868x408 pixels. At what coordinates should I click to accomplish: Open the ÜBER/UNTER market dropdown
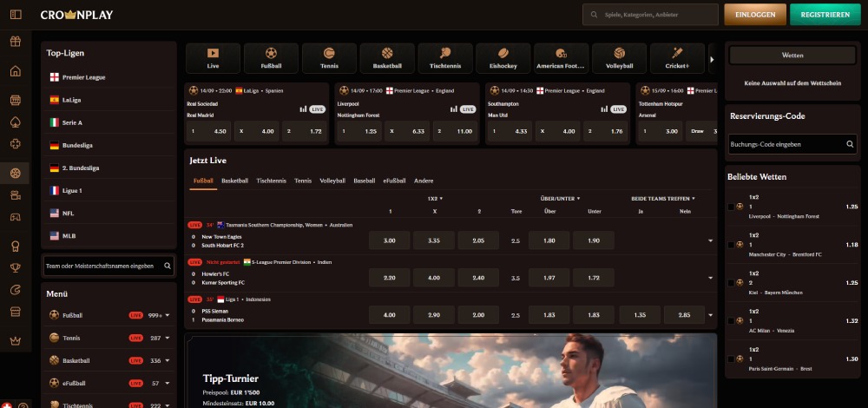(x=559, y=199)
